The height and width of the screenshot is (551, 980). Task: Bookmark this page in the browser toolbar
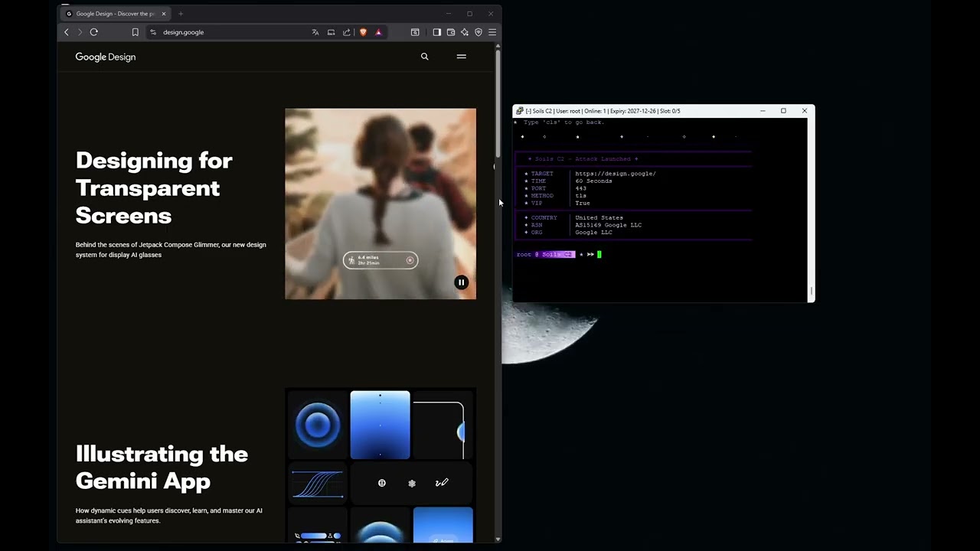coord(136,32)
